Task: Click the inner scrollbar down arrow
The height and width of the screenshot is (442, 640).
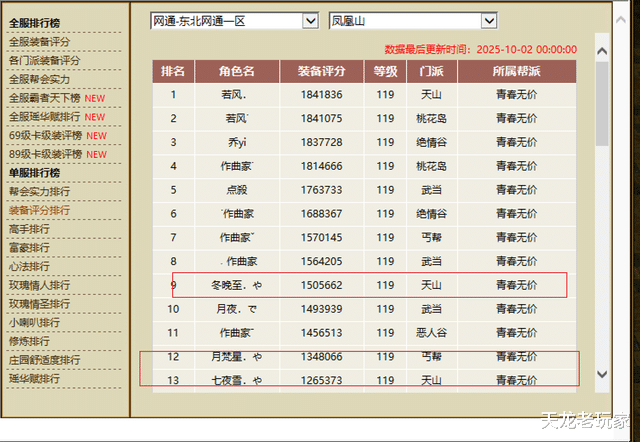Action: 602,374
